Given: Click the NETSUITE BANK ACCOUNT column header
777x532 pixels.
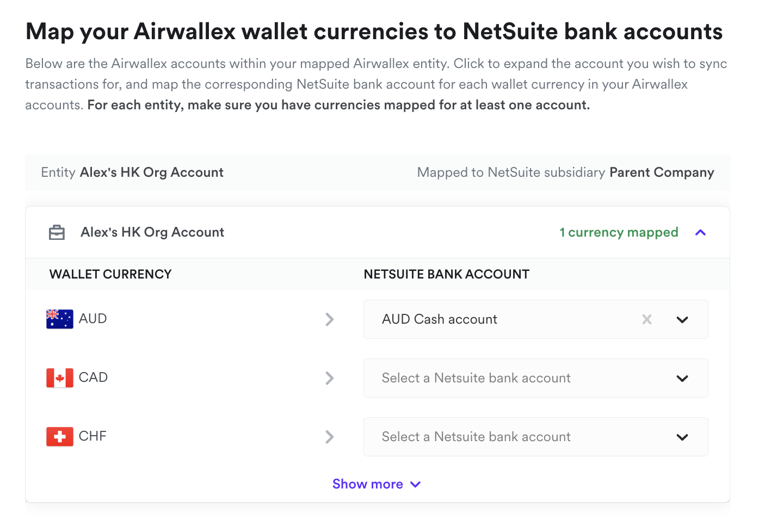Looking at the screenshot, I should pos(446,274).
